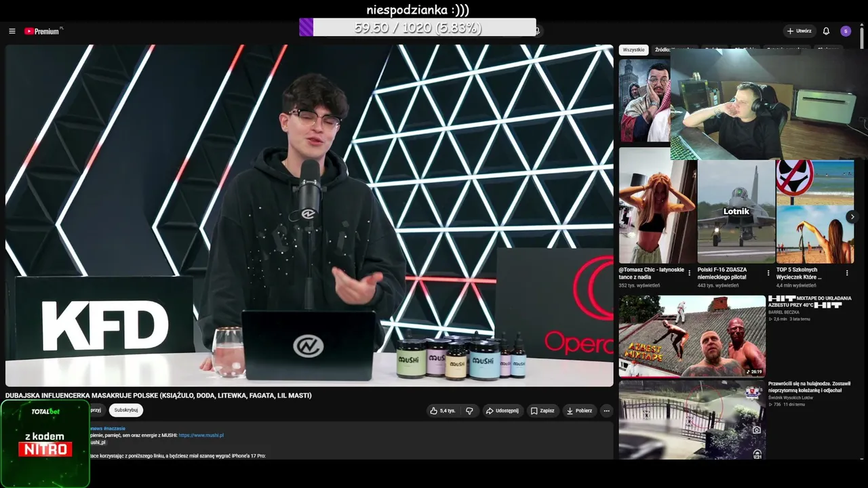Save the video with Zapisz

tap(542, 411)
